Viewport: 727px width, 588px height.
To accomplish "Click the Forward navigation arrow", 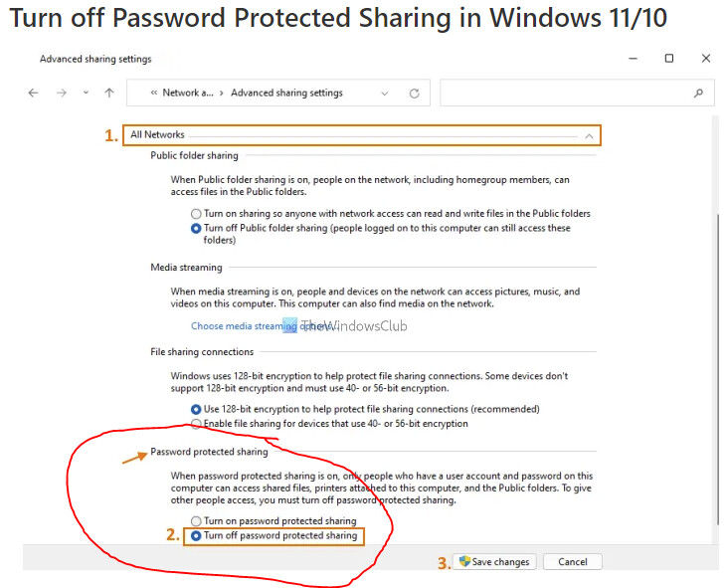I will pos(61,93).
